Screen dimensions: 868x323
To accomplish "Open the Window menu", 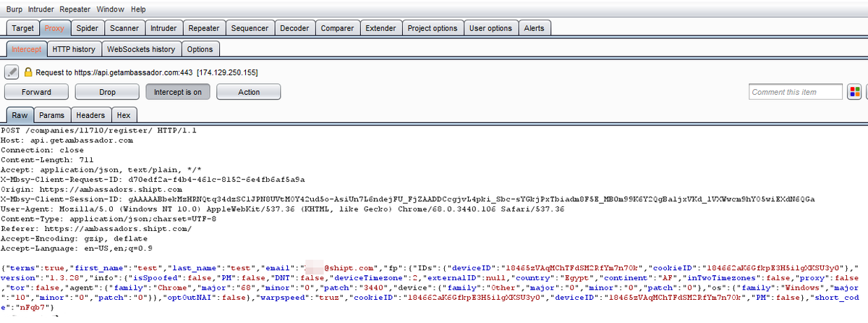I will coord(110,9).
